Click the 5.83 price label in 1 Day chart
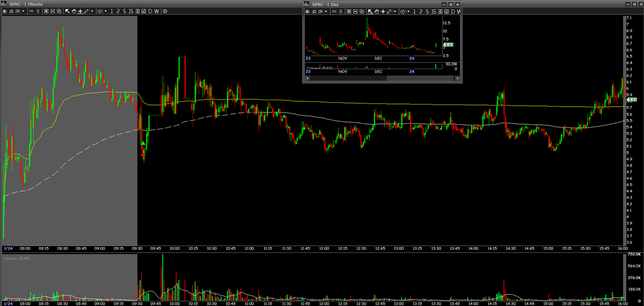This screenshot has height=306, width=644. pyautogui.click(x=449, y=45)
